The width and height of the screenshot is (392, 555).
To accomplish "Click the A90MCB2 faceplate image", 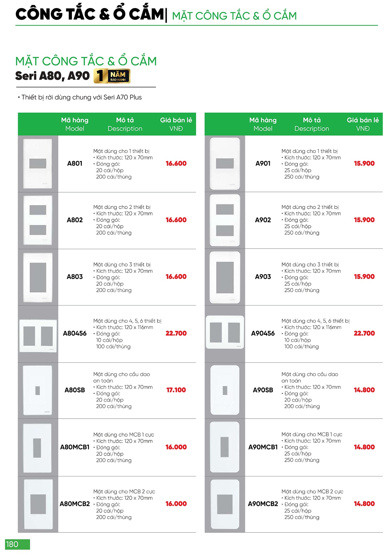I will (225, 504).
